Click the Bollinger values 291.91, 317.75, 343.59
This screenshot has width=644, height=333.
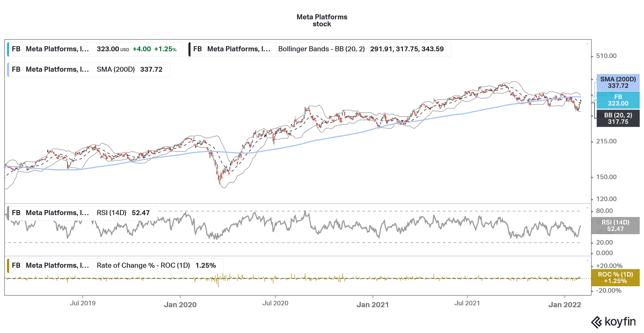407,49
